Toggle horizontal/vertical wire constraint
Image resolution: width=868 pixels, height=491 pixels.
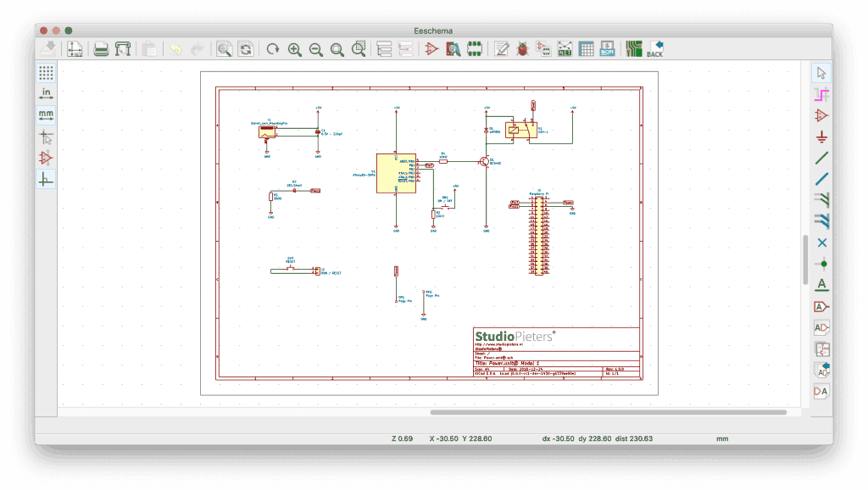[46, 179]
